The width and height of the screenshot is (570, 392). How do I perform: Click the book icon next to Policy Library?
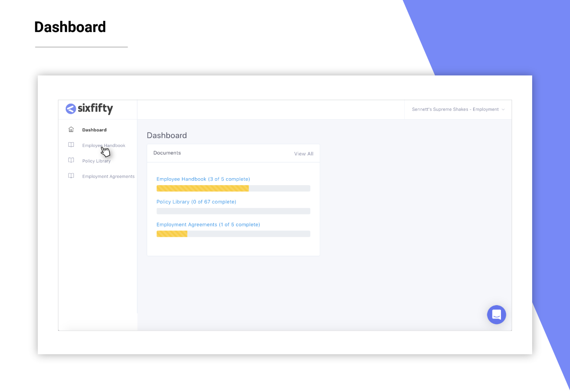(x=71, y=160)
